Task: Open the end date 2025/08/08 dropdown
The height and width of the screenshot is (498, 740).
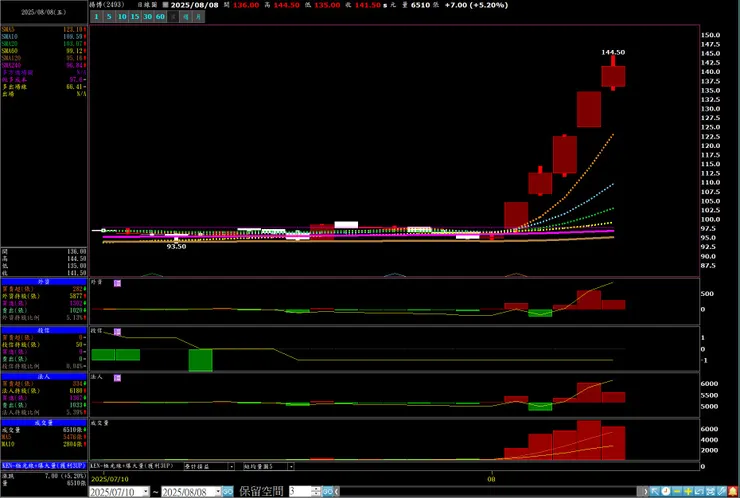Action: pos(218,492)
